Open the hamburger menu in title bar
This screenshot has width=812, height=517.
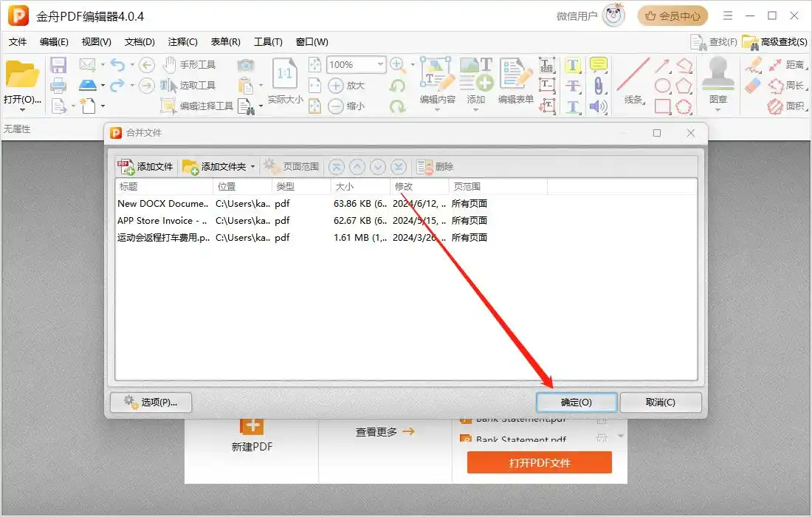click(728, 16)
